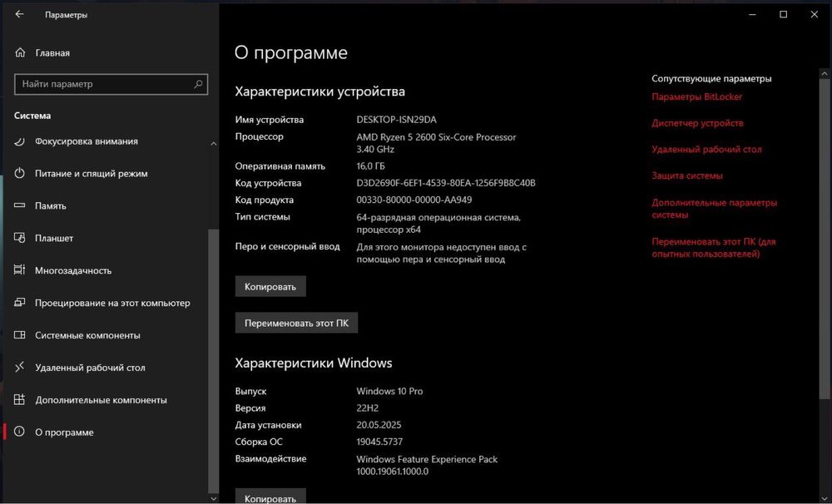Open Диспетчер устройств link

pyautogui.click(x=697, y=123)
